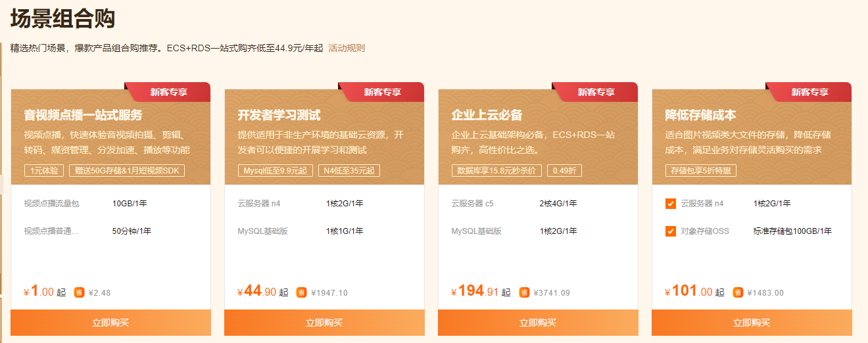Click 立即购买 under 降低存储成本
Screen dimensions: 868x343
[752, 323]
